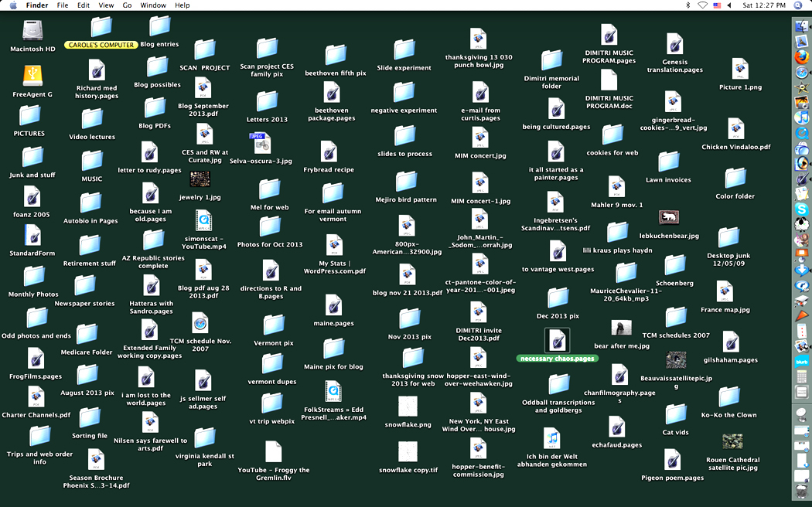Open the Apple menu
812x507 pixels.
pos(12,5)
